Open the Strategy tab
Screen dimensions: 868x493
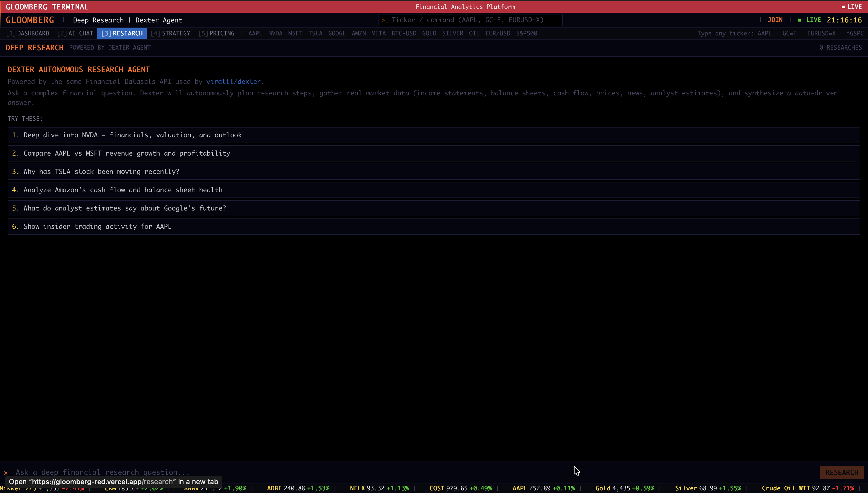pos(171,33)
